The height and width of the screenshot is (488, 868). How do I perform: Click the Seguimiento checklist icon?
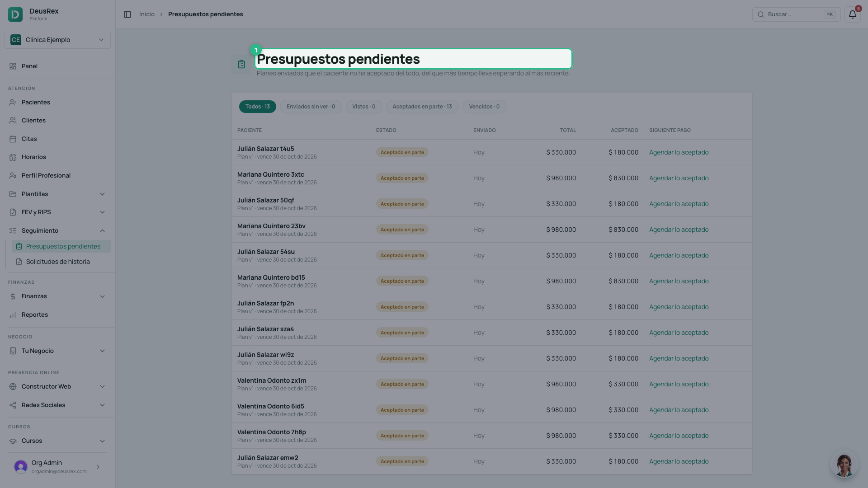pos(13,231)
